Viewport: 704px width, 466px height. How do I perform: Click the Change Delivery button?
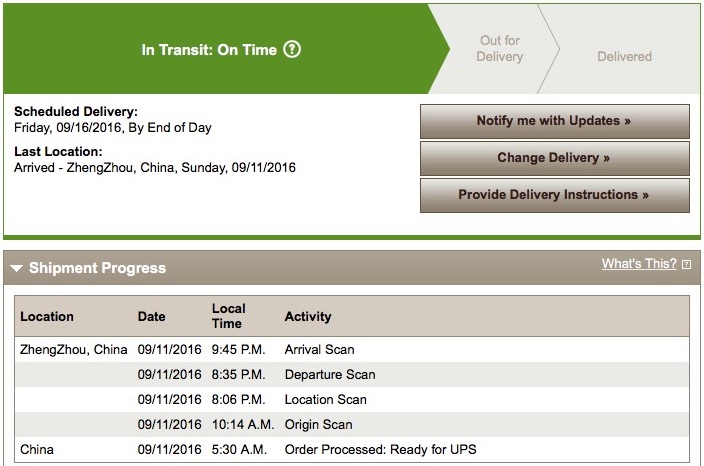point(554,158)
